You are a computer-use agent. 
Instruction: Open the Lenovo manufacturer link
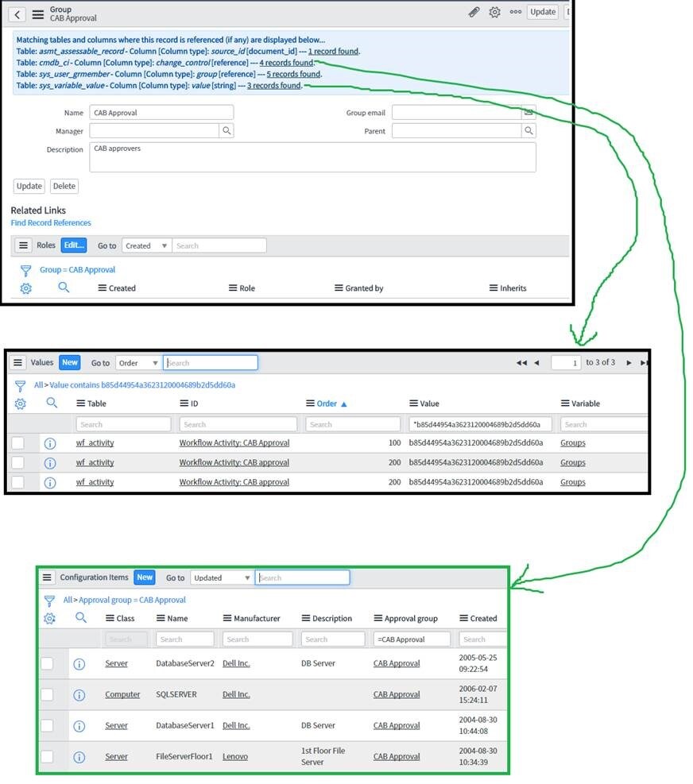pos(235,756)
